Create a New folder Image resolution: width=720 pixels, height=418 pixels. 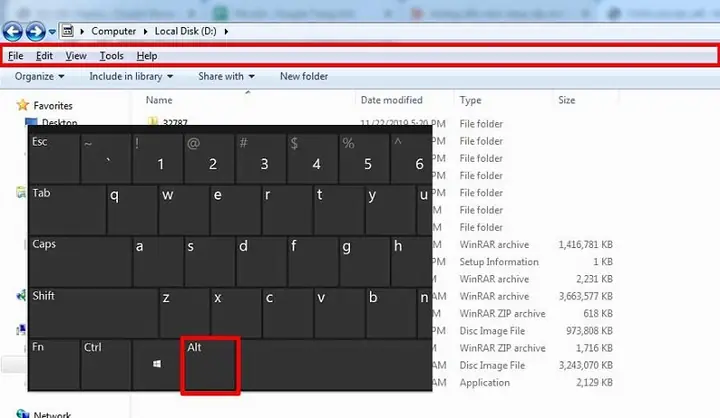[x=304, y=76]
